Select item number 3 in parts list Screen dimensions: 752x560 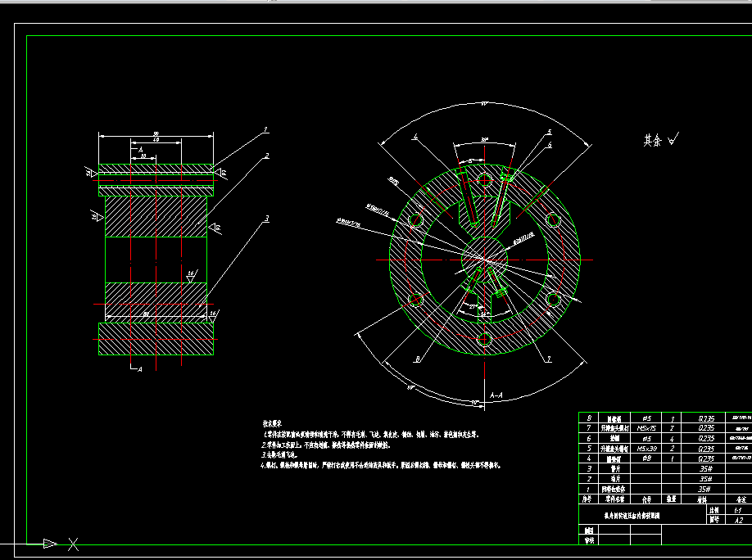tap(589, 469)
